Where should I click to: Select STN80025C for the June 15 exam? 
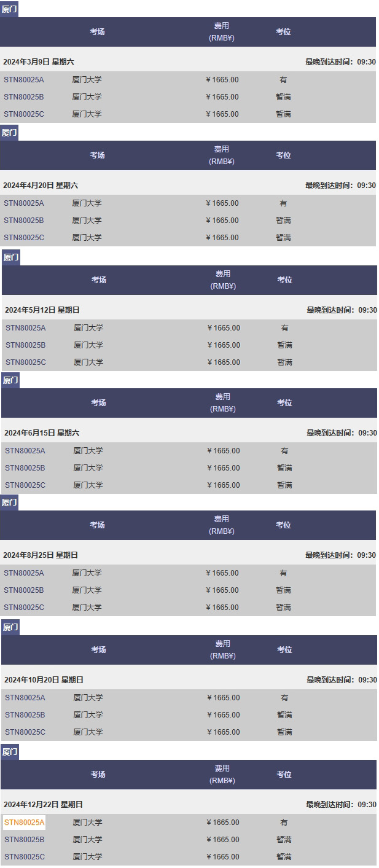pos(25,485)
